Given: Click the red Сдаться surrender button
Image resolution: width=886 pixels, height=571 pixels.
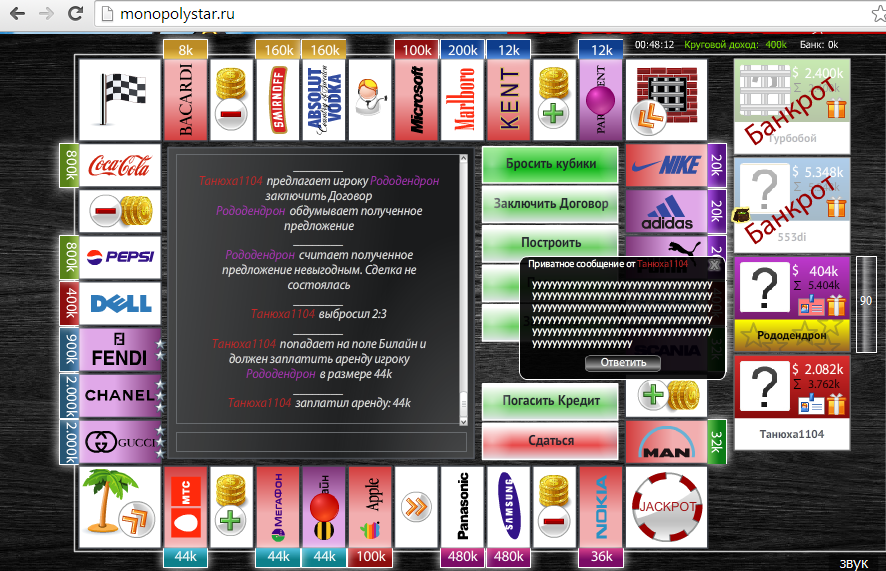Looking at the screenshot, I should tap(550, 441).
